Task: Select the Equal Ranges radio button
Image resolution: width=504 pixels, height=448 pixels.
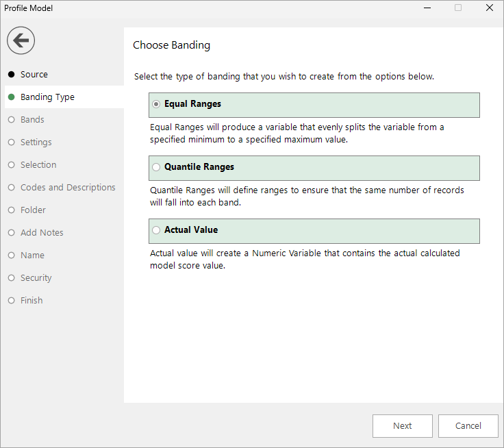Action: click(x=156, y=104)
